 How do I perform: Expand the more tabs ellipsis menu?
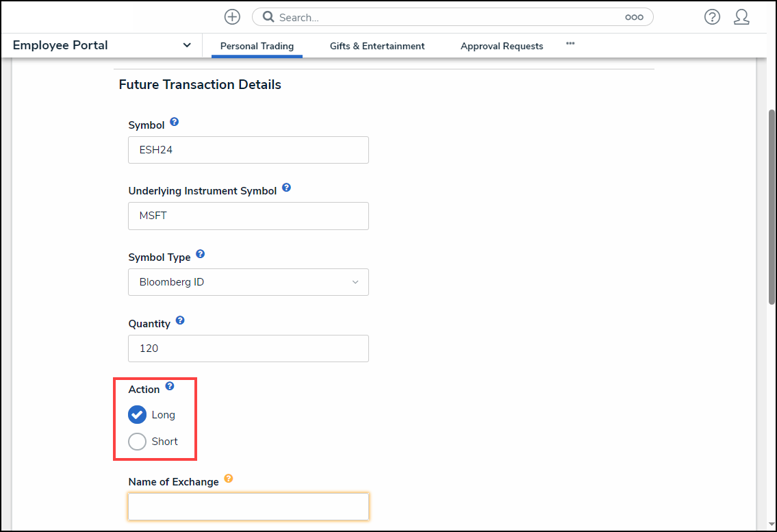tap(570, 44)
